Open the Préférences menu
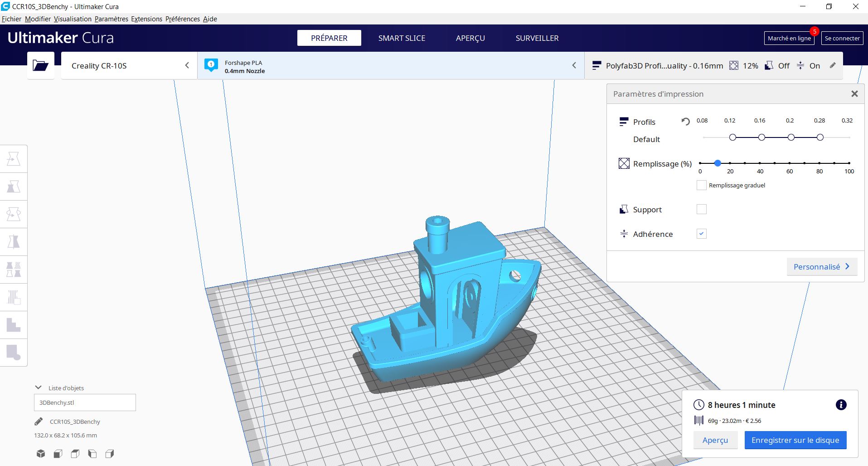This screenshot has width=868, height=466. pyautogui.click(x=183, y=19)
